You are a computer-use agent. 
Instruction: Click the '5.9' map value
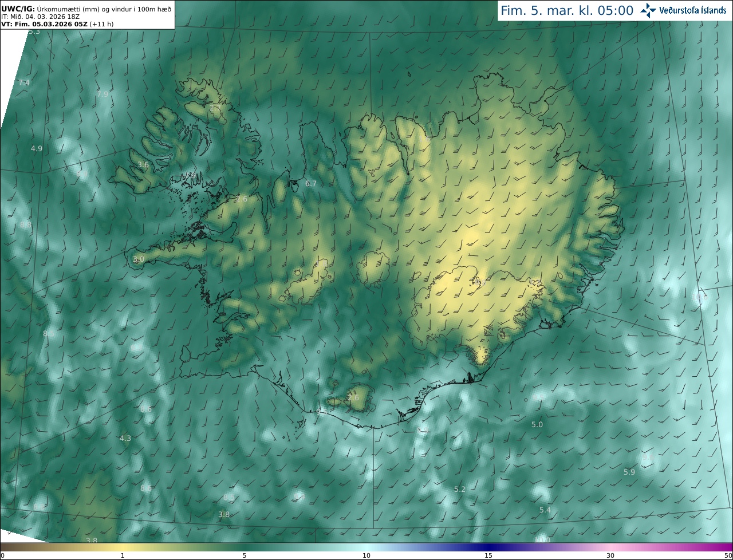[x=629, y=472]
